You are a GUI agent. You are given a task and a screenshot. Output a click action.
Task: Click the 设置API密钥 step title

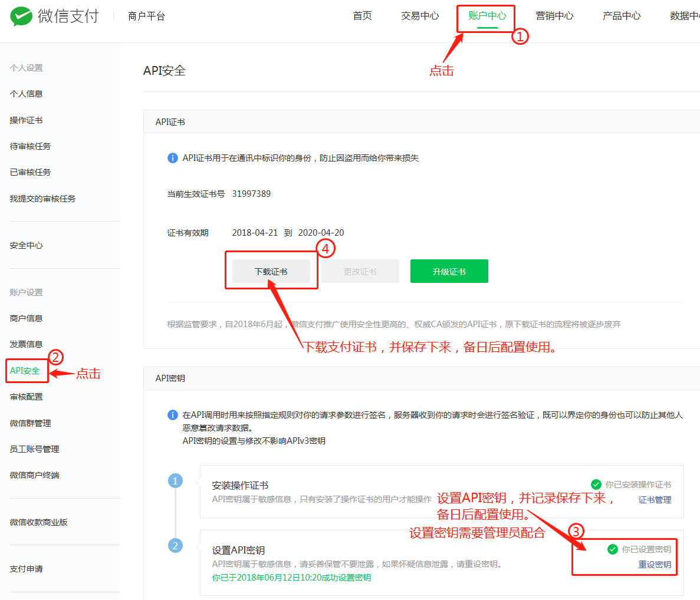238,550
